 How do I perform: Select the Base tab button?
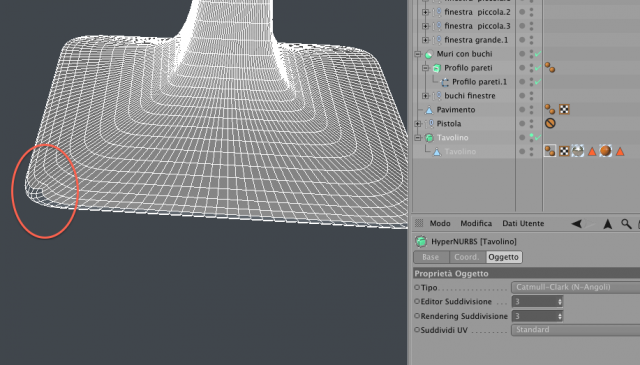tap(431, 257)
